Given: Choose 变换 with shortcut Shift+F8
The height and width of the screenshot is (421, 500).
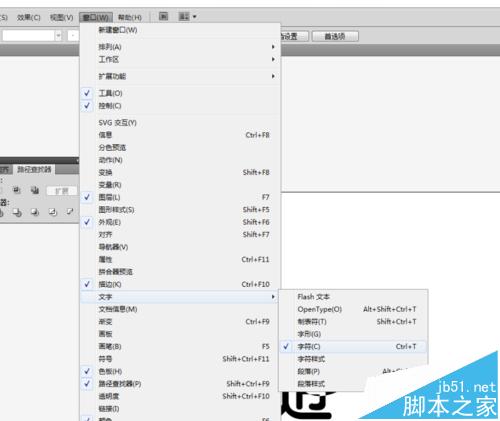Looking at the screenshot, I should point(180,172).
